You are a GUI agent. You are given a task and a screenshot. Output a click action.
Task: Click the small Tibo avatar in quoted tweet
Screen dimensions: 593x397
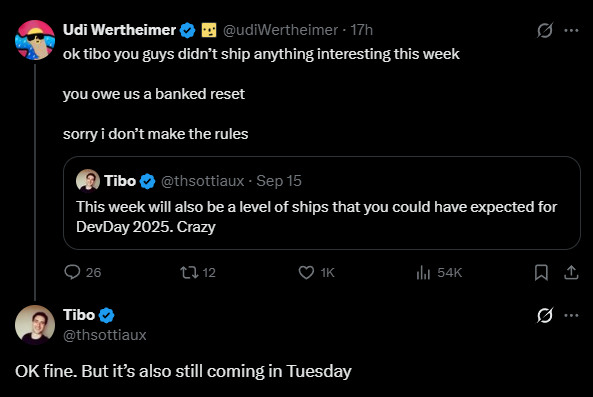88,181
